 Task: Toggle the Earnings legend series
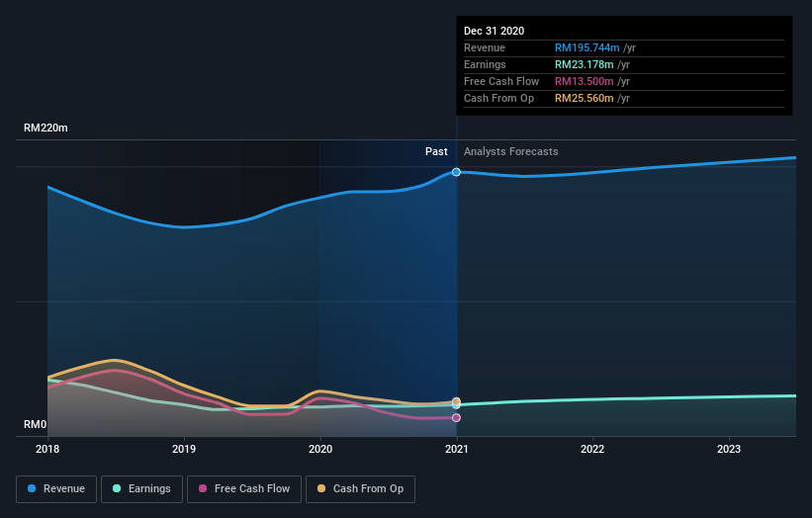pos(141,489)
